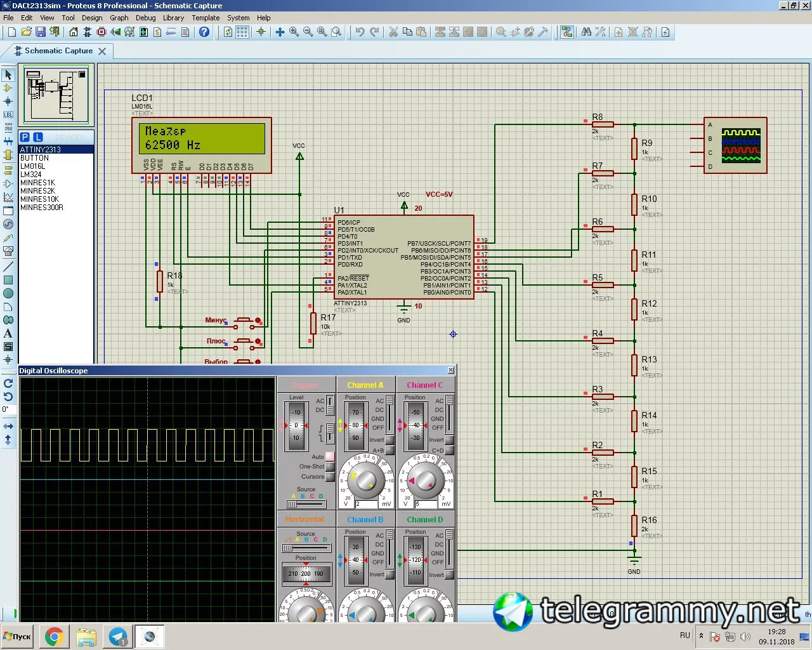Toggle the oscilloscope Cursors button
This screenshot has height=650, width=812.
(x=330, y=477)
